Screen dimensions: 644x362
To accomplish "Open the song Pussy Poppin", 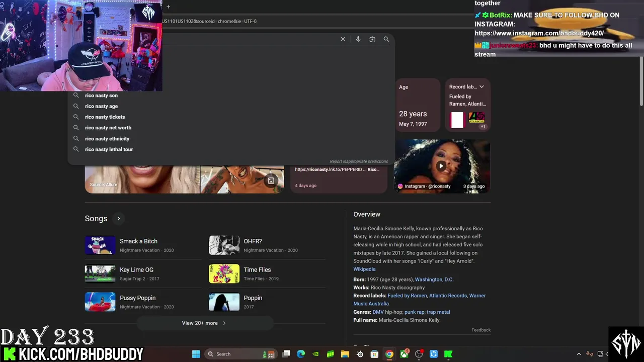I will (137, 298).
